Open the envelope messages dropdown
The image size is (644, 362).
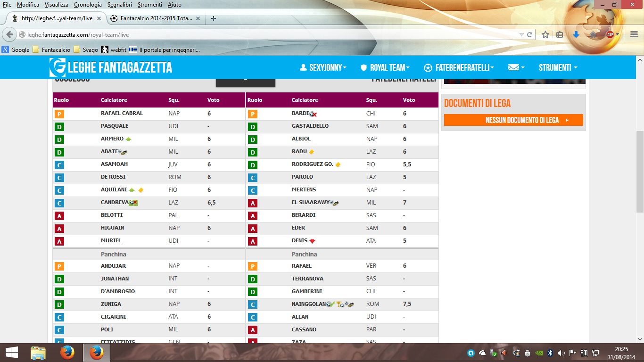[x=516, y=67]
